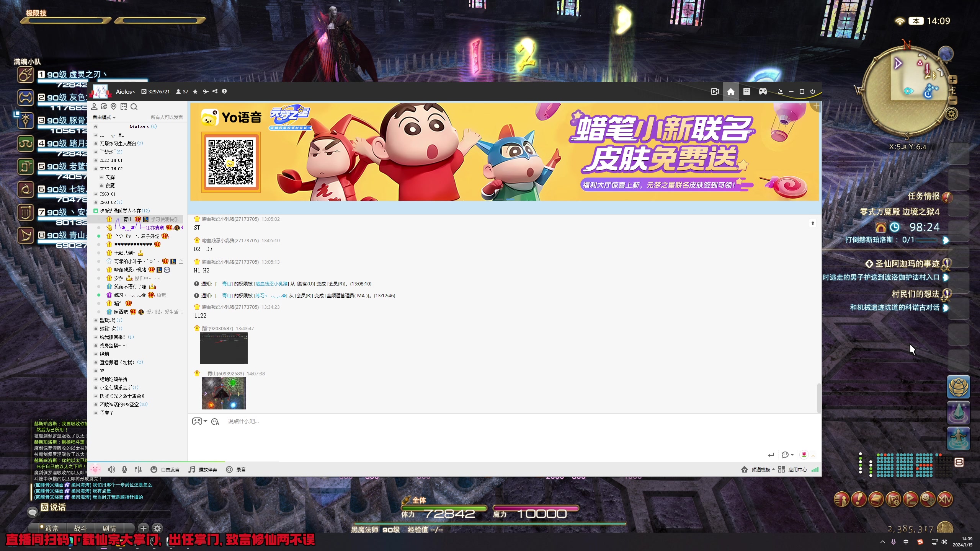Open the 自由模式 mode dropdown
This screenshot has width=980, height=551.
pos(104,117)
